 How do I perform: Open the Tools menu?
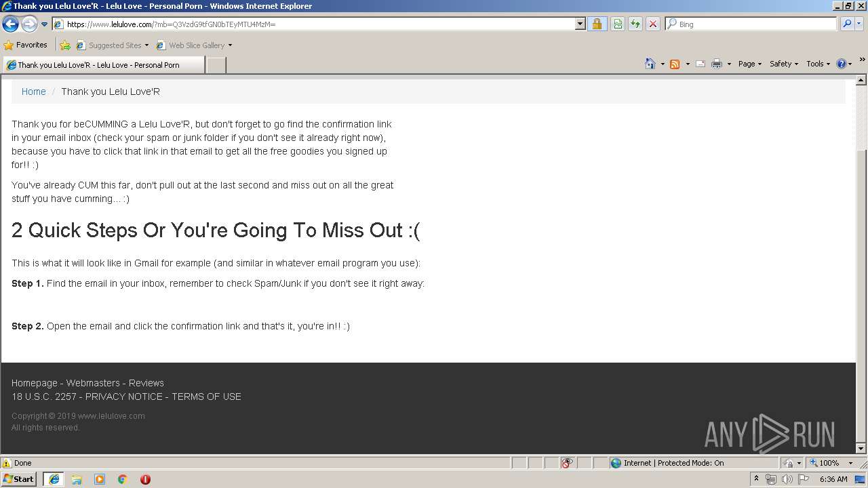click(x=818, y=64)
